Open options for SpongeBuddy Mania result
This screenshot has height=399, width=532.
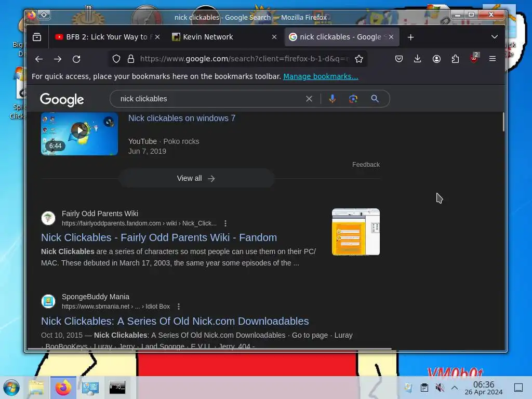[179, 307]
